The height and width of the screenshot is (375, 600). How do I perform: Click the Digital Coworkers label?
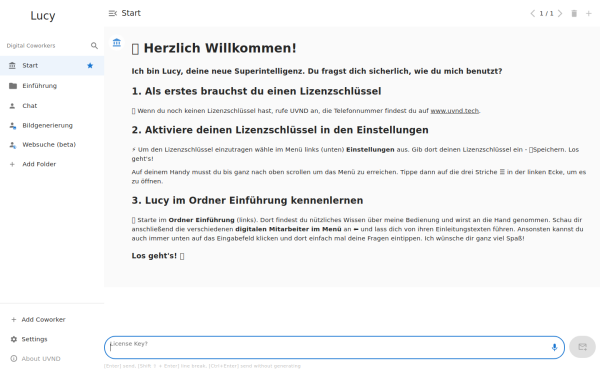[31, 46]
